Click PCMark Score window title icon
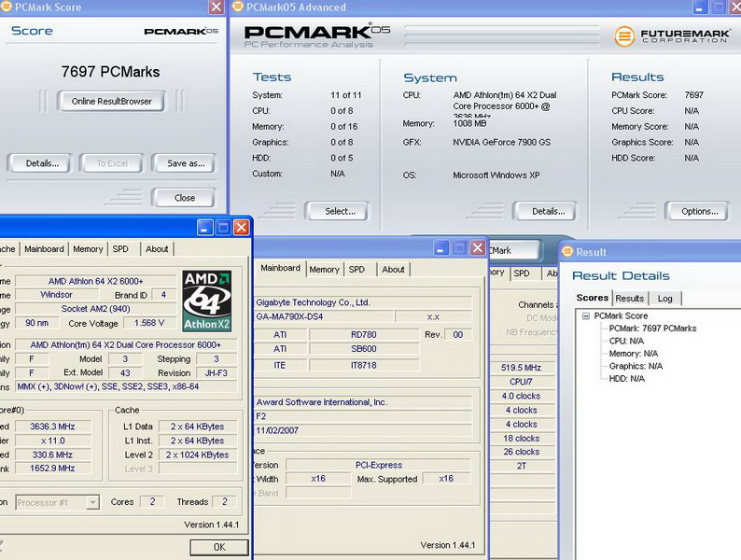 click(x=6, y=7)
